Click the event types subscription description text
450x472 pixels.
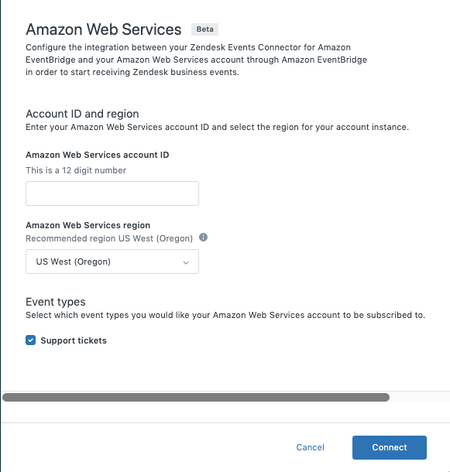coord(225,315)
